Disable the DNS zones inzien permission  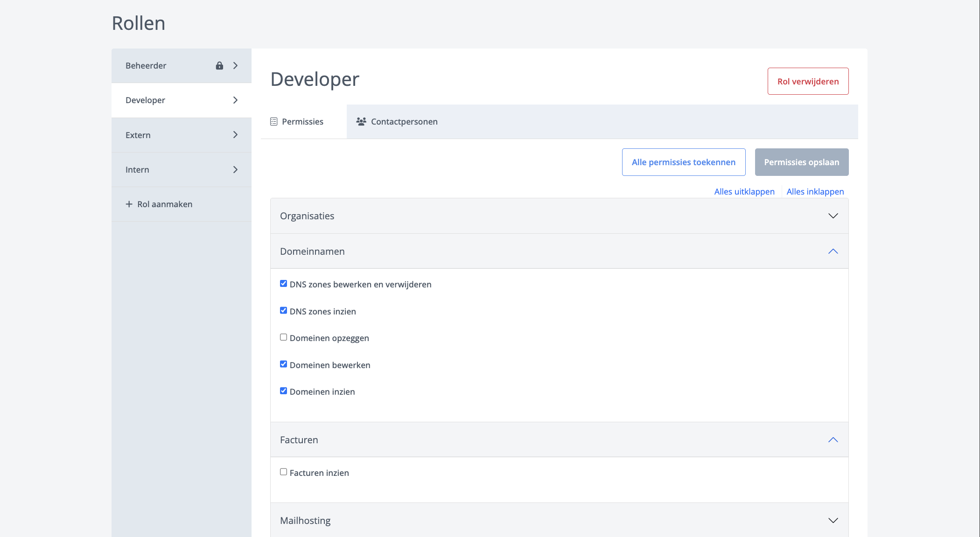283,310
